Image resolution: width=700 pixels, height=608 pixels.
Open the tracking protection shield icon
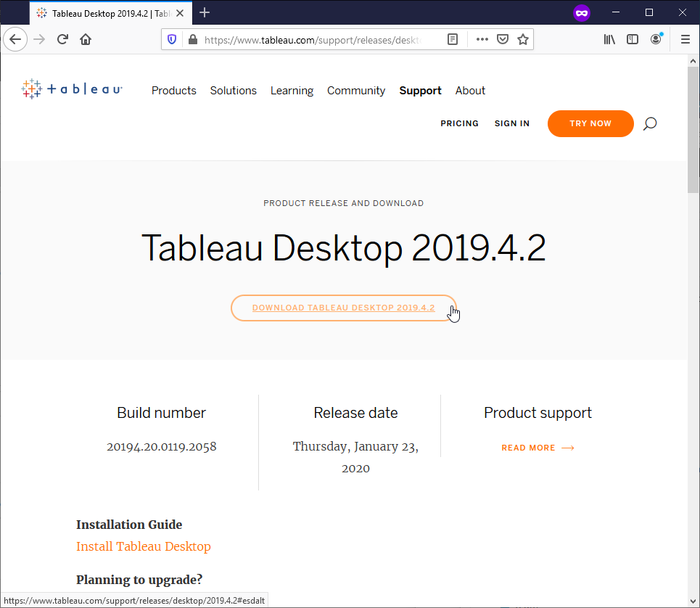(172, 40)
